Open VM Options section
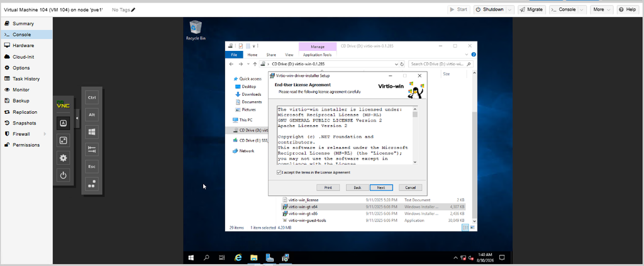Image resolution: width=644 pixels, height=266 pixels. (26, 68)
